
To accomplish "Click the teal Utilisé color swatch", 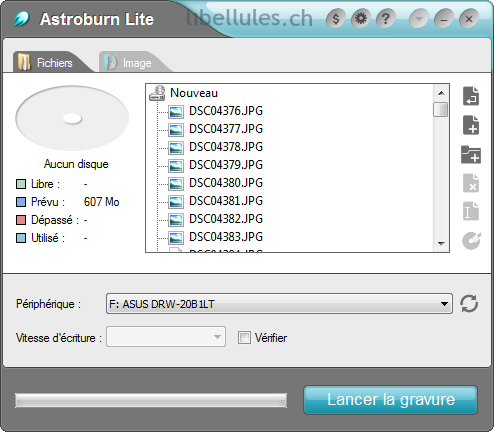I will 21,238.
